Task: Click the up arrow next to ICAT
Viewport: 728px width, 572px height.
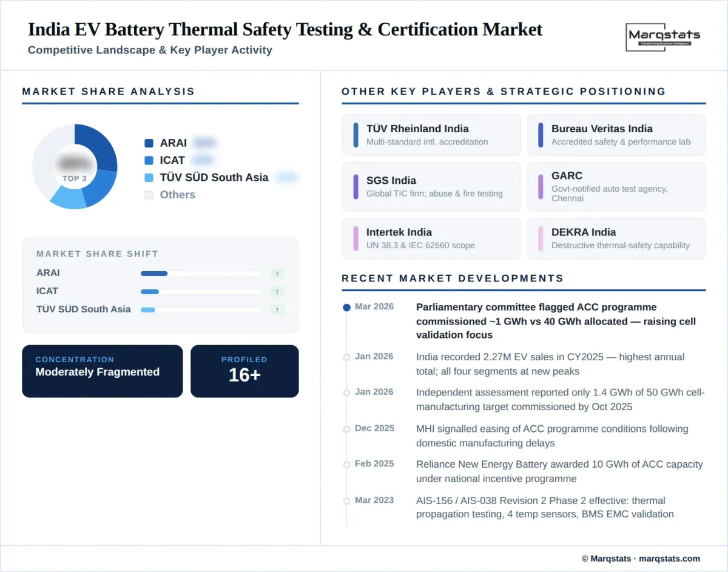Action: (x=277, y=292)
